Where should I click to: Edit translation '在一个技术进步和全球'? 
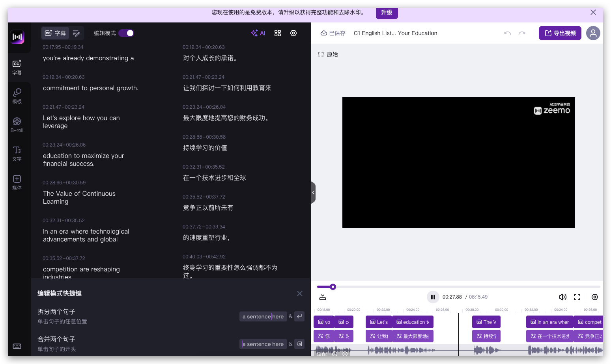(215, 178)
